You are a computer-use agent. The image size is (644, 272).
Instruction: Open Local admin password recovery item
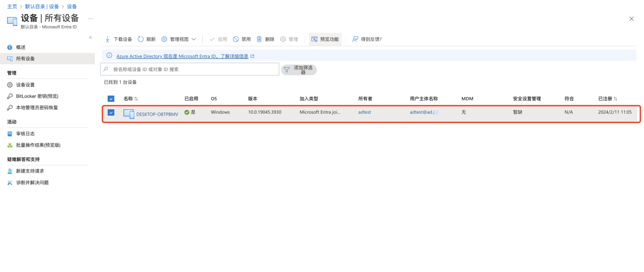[x=37, y=108]
